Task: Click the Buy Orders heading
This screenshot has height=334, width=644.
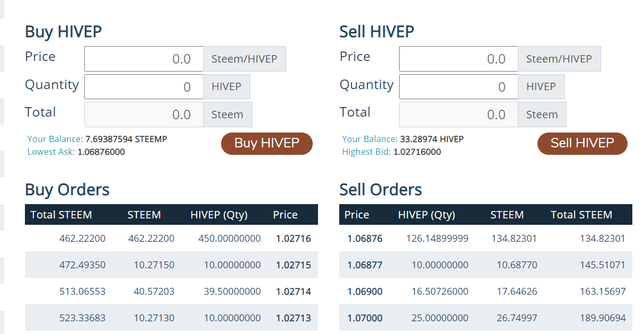Action: 67,189
